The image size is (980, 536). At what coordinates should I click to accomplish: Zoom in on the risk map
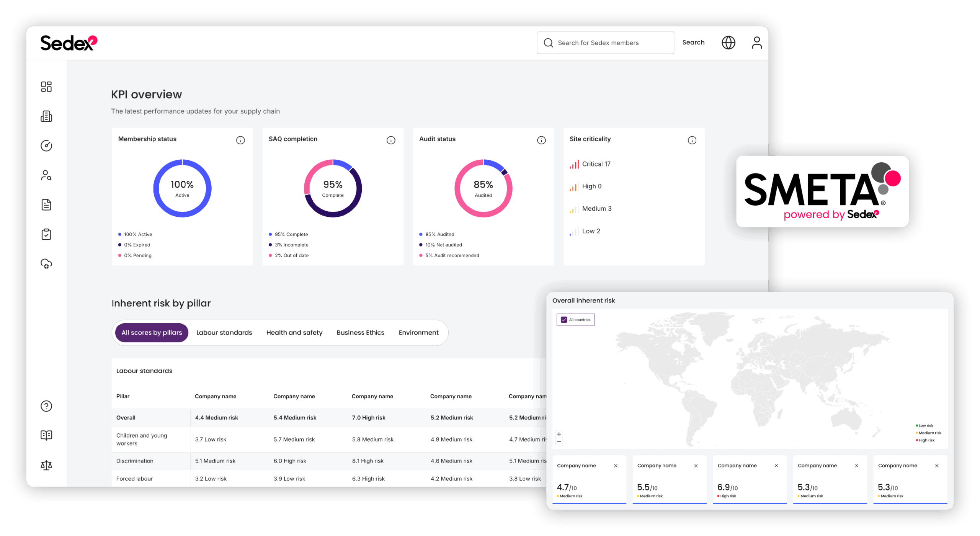pyautogui.click(x=559, y=434)
